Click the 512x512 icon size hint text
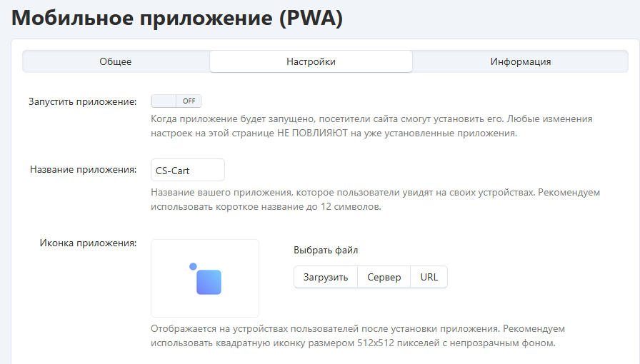Screen dimensions: 640x364 [357, 336]
